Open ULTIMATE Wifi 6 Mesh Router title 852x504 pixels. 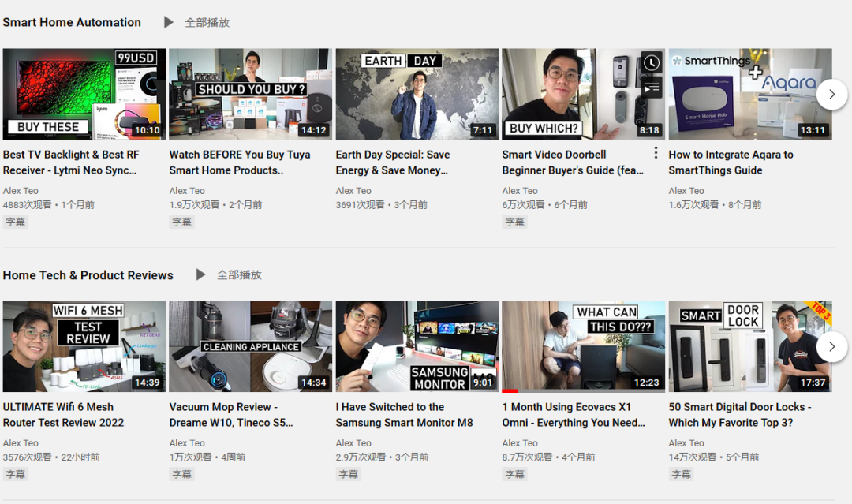[64, 415]
